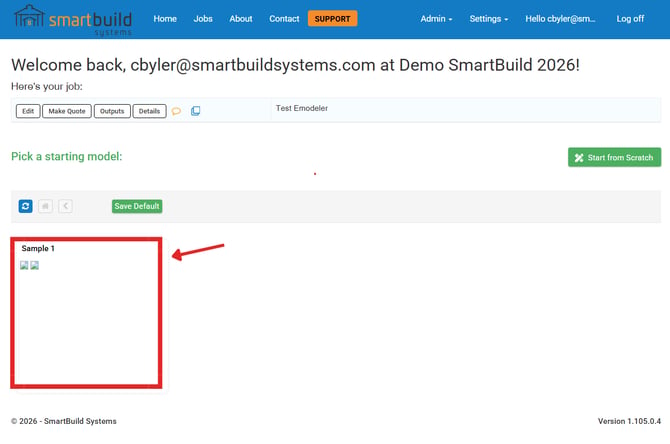Click the blue refresh models icon

pos(26,206)
